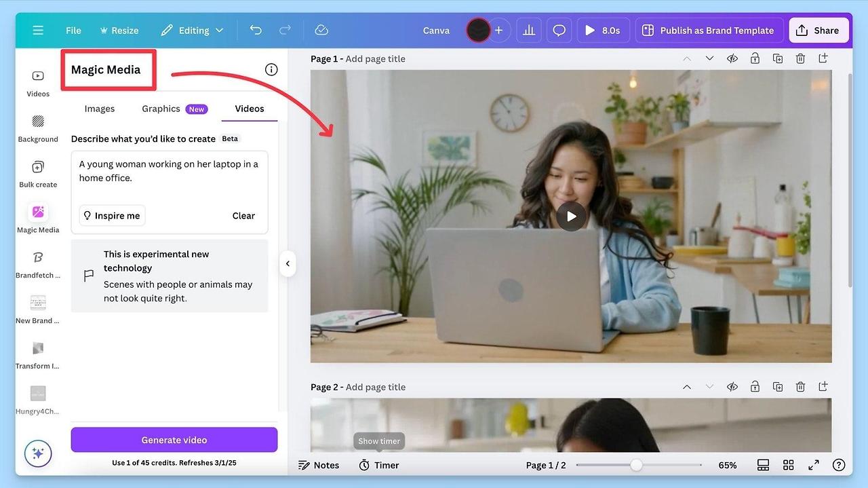Open the hamburger main menu
The image size is (868, 488).
[38, 31]
